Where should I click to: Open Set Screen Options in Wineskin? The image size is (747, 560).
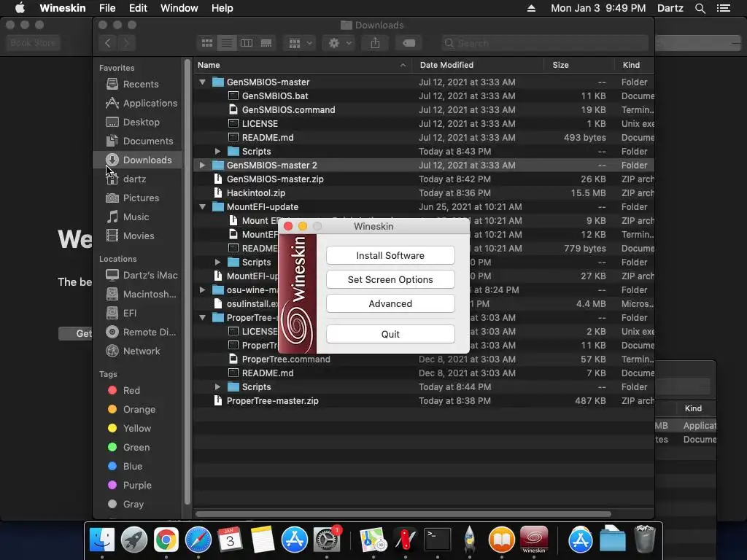(x=390, y=279)
